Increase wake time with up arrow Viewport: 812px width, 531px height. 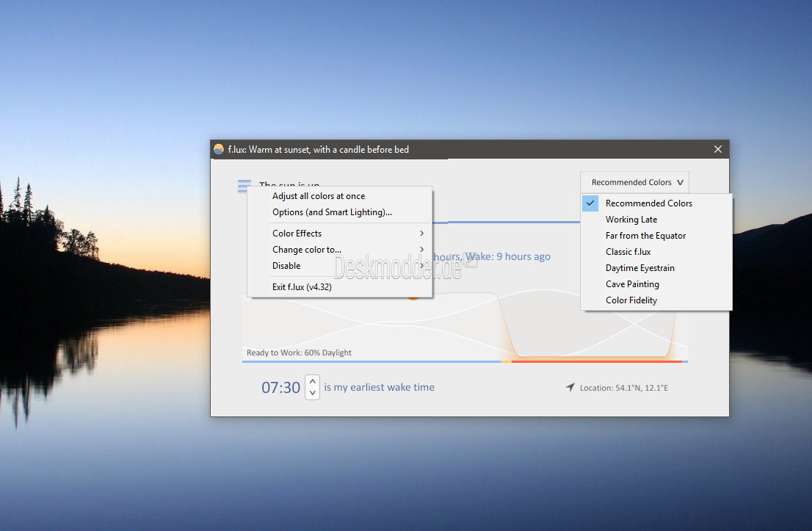click(x=312, y=381)
